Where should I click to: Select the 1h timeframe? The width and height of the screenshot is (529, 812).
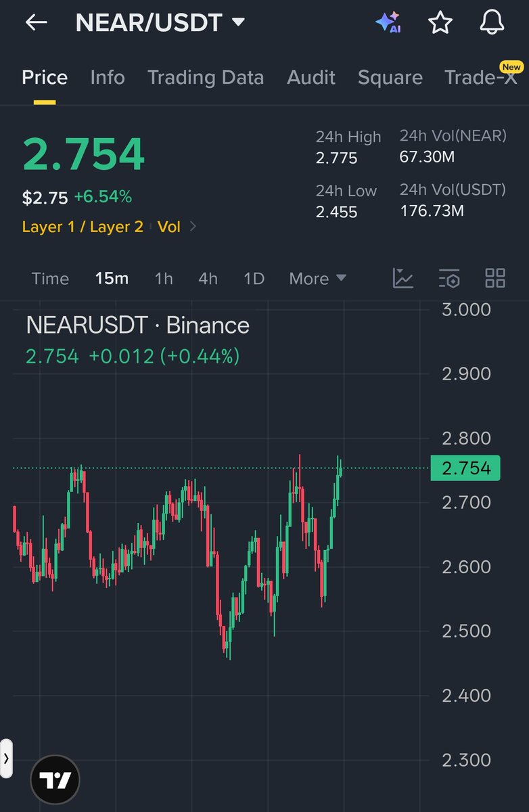tap(164, 279)
